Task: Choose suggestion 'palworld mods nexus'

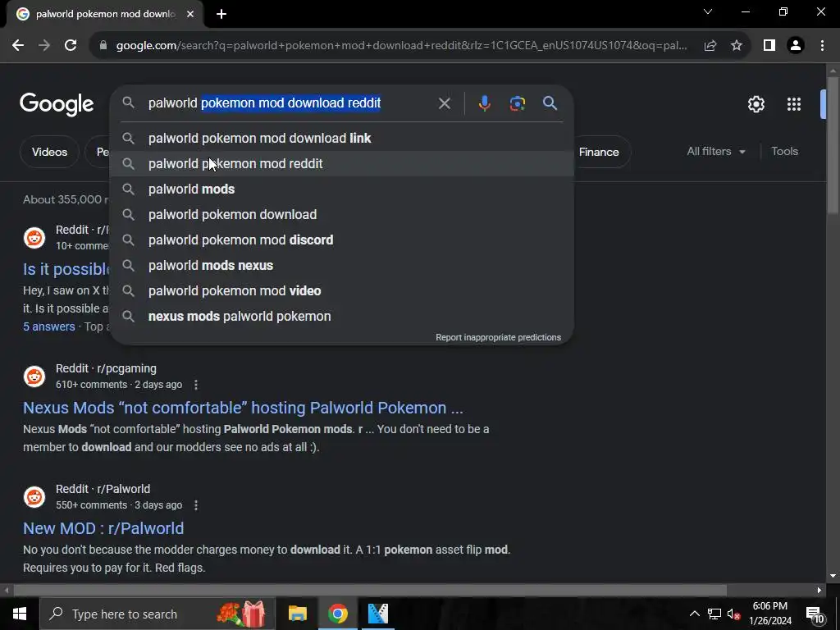Action: click(342, 266)
